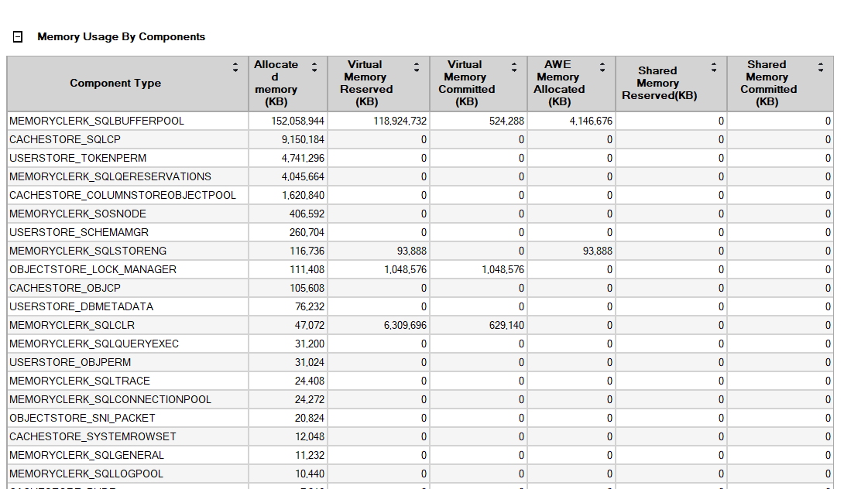The width and height of the screenshot is (868, 489).
Task: Click allocated memory value 47,072
Action: tap(310, 325)
